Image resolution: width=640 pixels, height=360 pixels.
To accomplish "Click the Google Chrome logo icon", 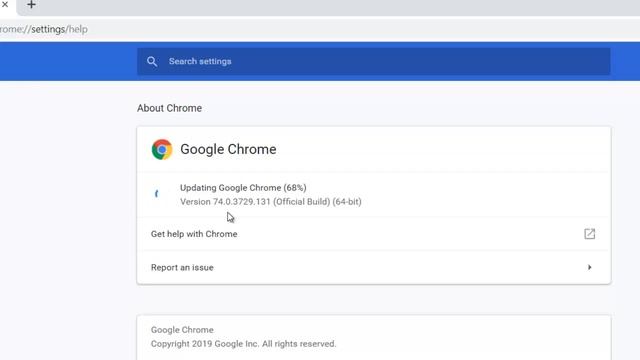I will click(x=162, y=149).
